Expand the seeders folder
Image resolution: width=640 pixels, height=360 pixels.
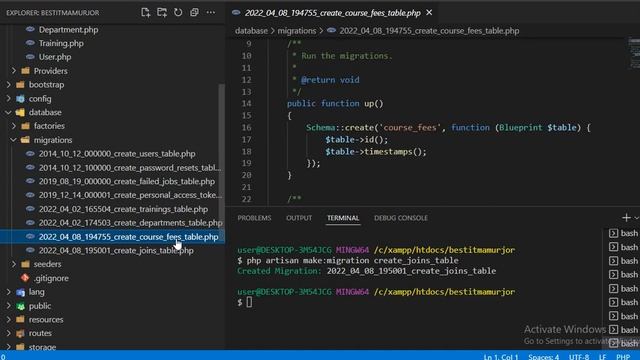[x=47, y=264]
